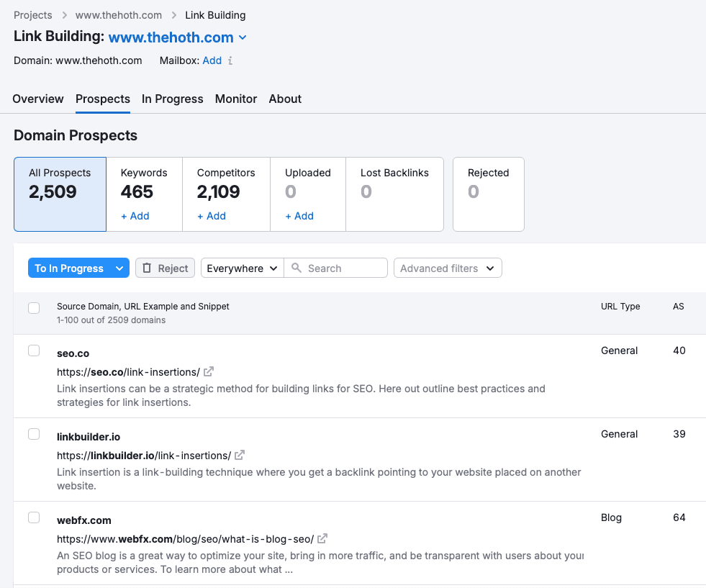Click the magnifier icon in Search box
706x588 pixels.
296,268
